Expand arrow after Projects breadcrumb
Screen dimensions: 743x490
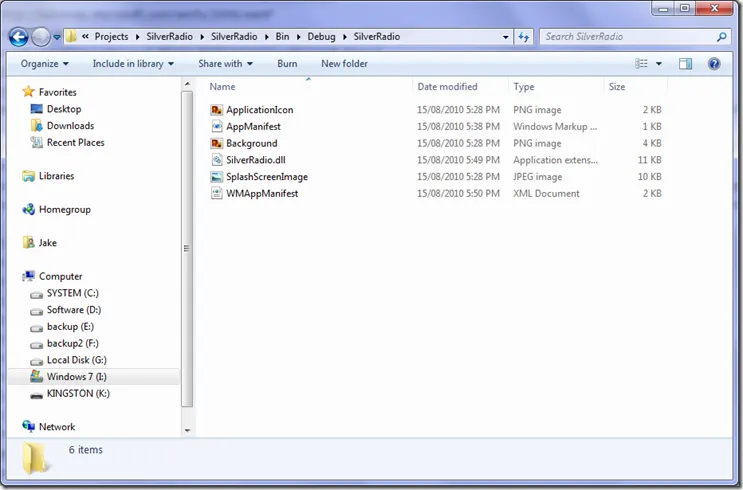137,37
